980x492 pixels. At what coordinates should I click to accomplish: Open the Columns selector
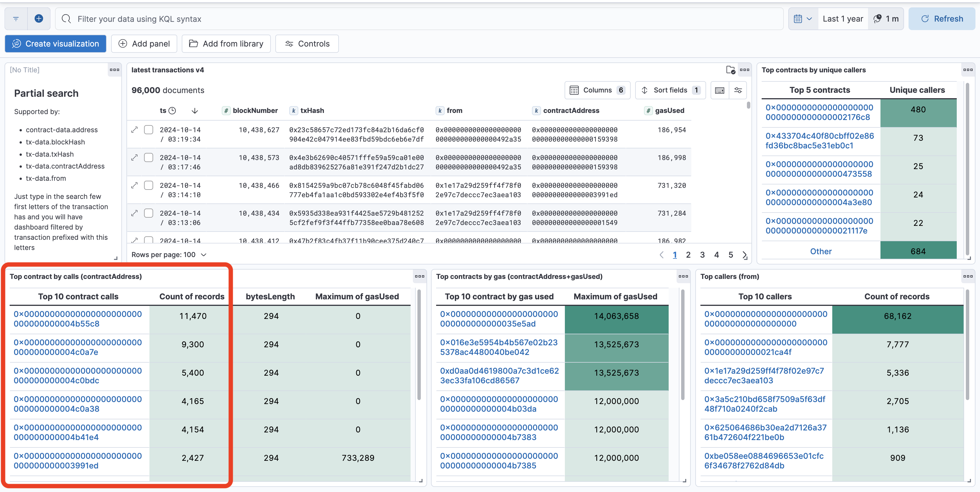pyautogui.click(x=597, y=90)
